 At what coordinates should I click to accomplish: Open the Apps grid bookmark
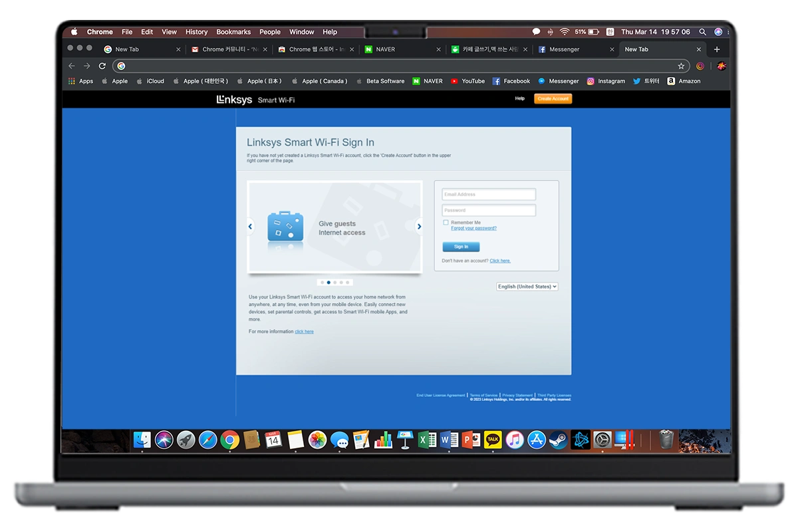pyautogui.click(x=80, y=81)
